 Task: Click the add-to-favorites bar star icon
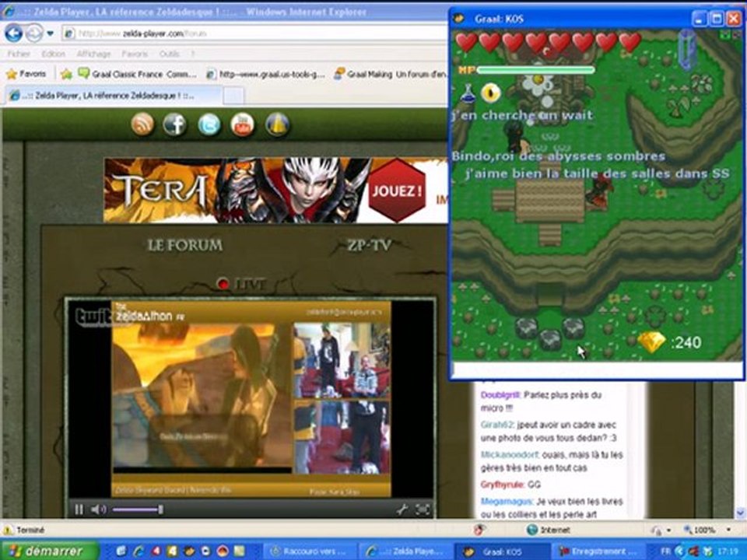[x=66, y=74]
